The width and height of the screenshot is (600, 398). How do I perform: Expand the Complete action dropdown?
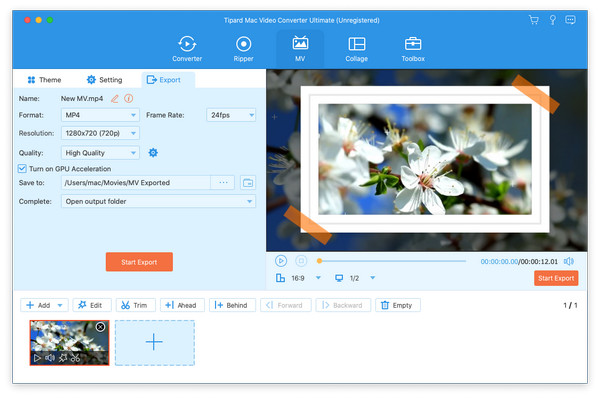(158, 201)
